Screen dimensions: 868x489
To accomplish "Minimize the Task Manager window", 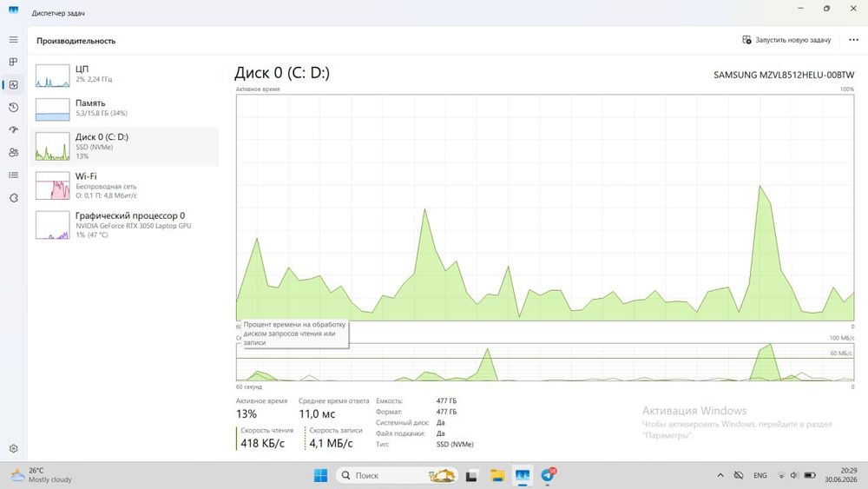I will coord(800,9).
